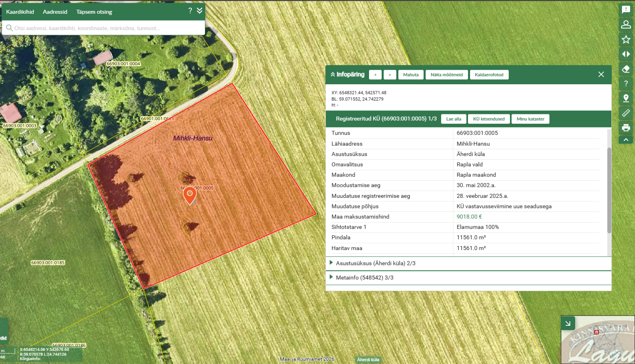Open the user account icon
The image size is (635, 364).
(626, 25)
